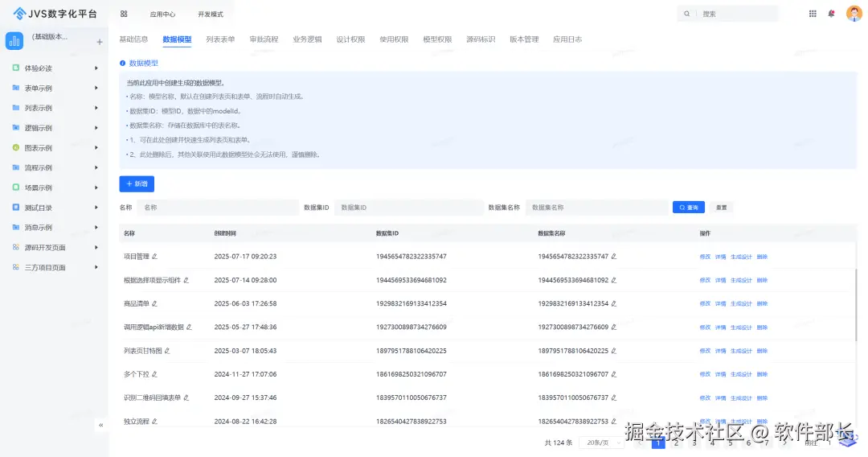868x457 pixels.
Task: Edit dataset name 1944569533694681092 via pencil icon
Action: (614, 280)
